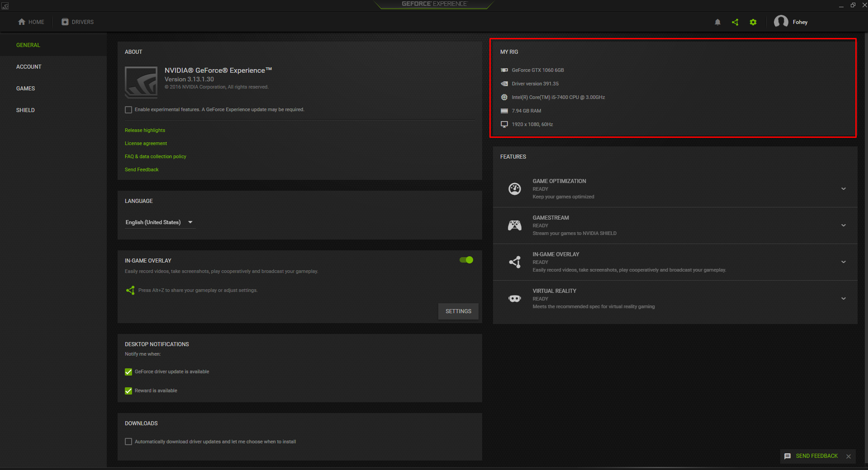Click the Fohey username label
Screen dimensions: 868x470
tap(800, 22)
